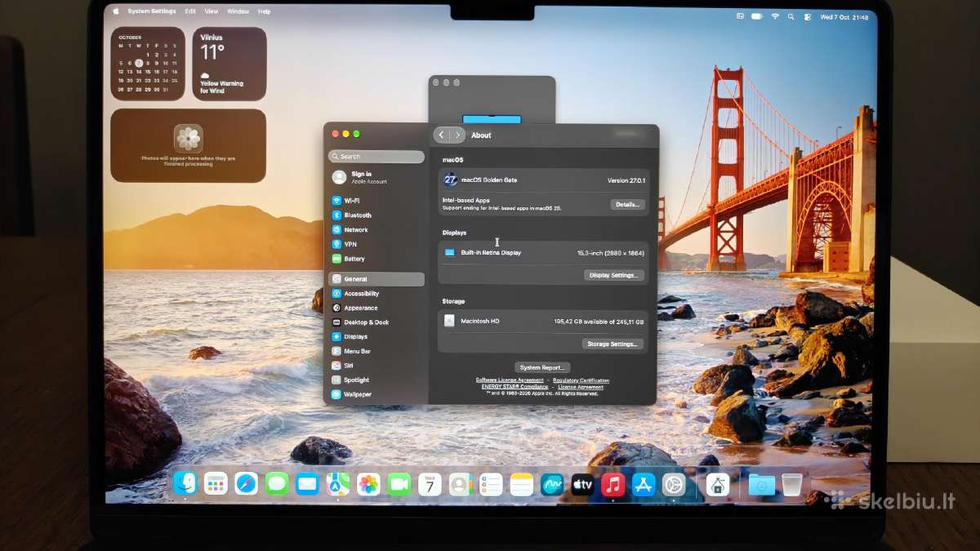Click the menu bar date and time
Image resolution: width=980 pixels, height=551 pixels.
tap(844, 16)
